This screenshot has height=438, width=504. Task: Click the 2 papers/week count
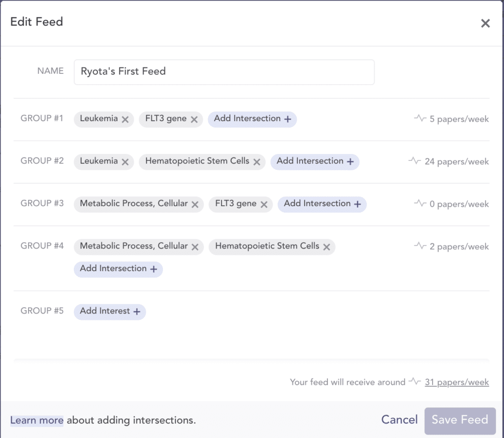click(459, 247)
